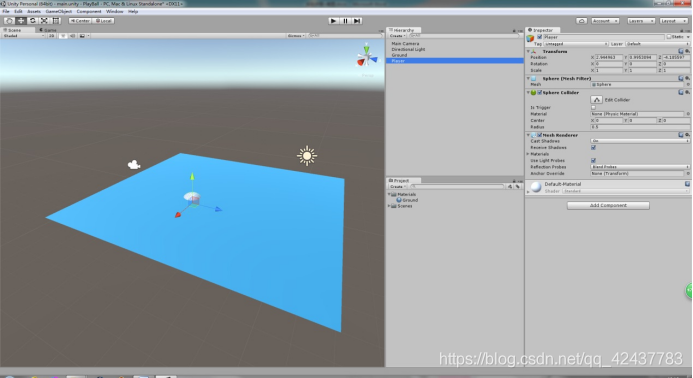
Task: Start Play mode with the Play button
Action: pos(334,21)
